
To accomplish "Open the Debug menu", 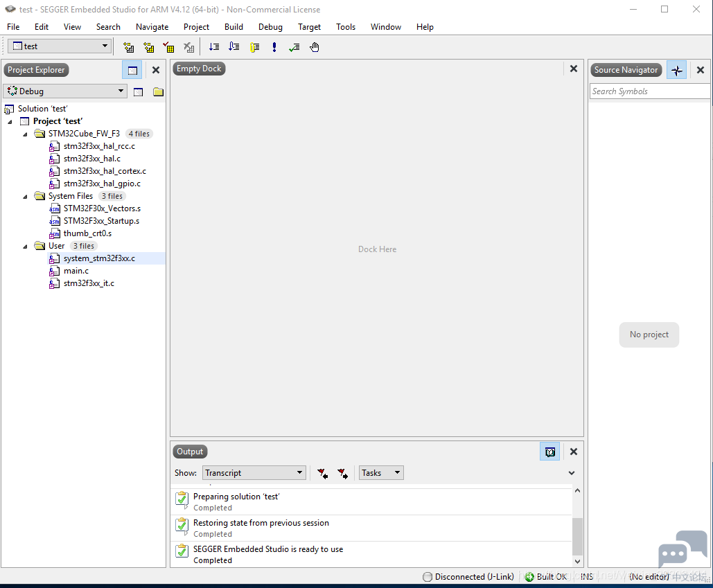I will pos(270,27).
